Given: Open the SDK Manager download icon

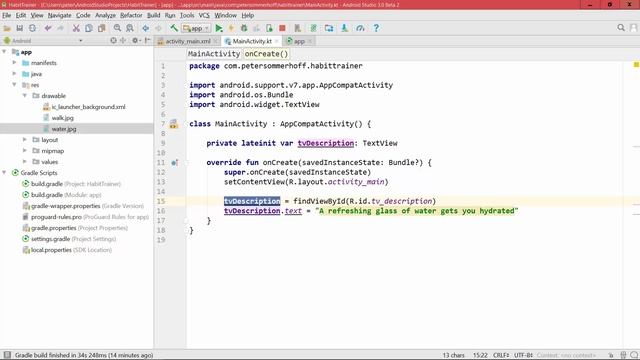Looking at the screenshot, I should (344, 28).
